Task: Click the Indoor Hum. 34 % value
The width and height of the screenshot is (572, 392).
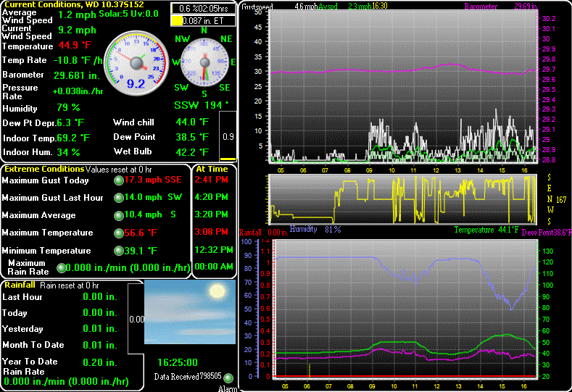Action: [x=68, y=152]
